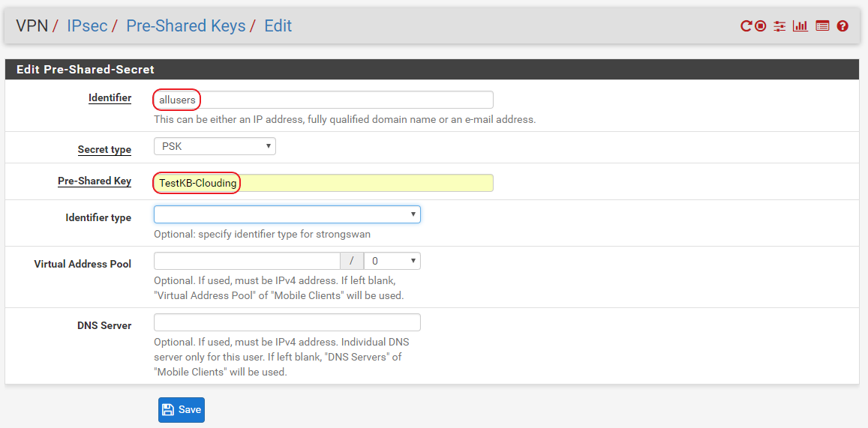This screenshot has width=868, height=428.
Task: Click the help text under Virtual Address Pool
Action: [x=279, y=288]
